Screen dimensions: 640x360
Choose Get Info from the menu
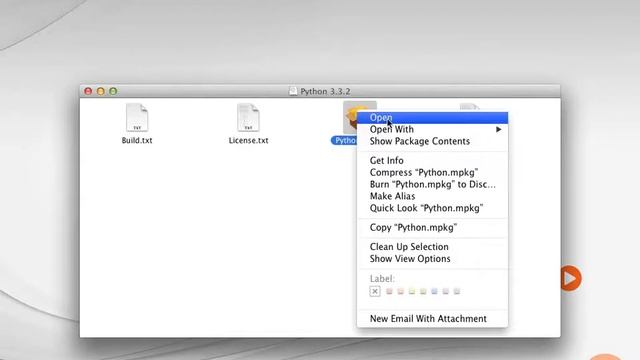tap(387, 160)
